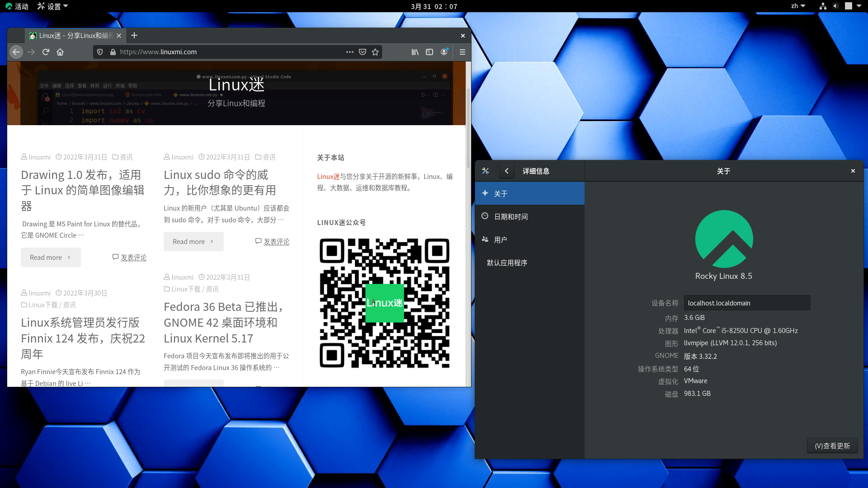Open the Fedora 36 Beta article title

click(223, 323)
